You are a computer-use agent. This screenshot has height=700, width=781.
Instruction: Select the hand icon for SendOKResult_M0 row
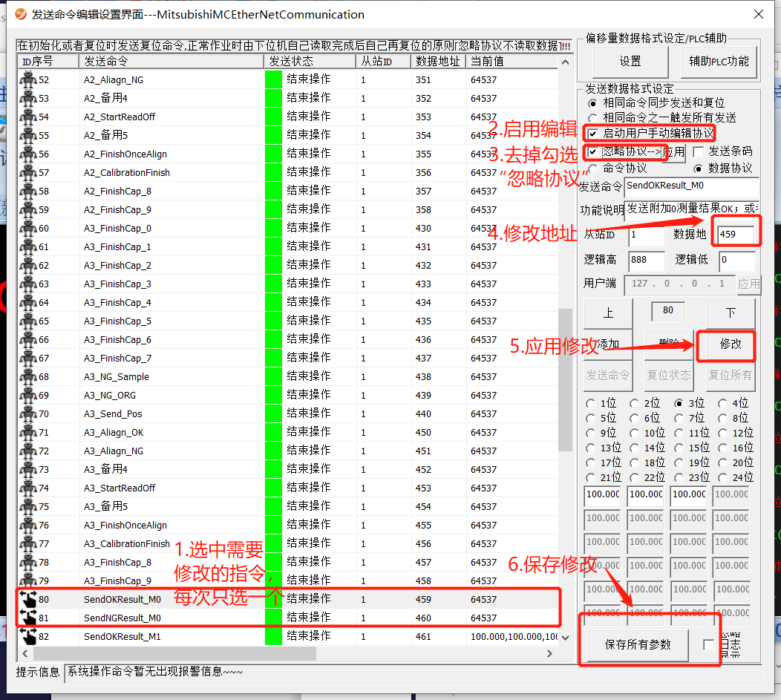28,599
